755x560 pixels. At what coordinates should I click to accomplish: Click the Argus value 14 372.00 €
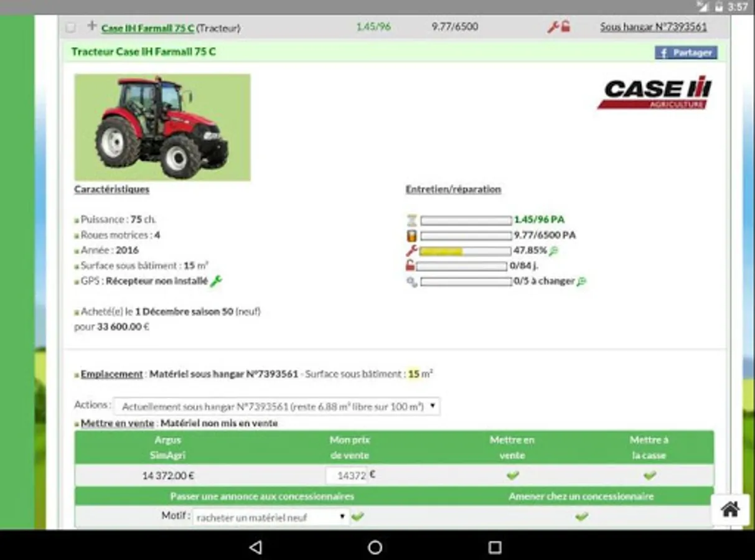168,476
